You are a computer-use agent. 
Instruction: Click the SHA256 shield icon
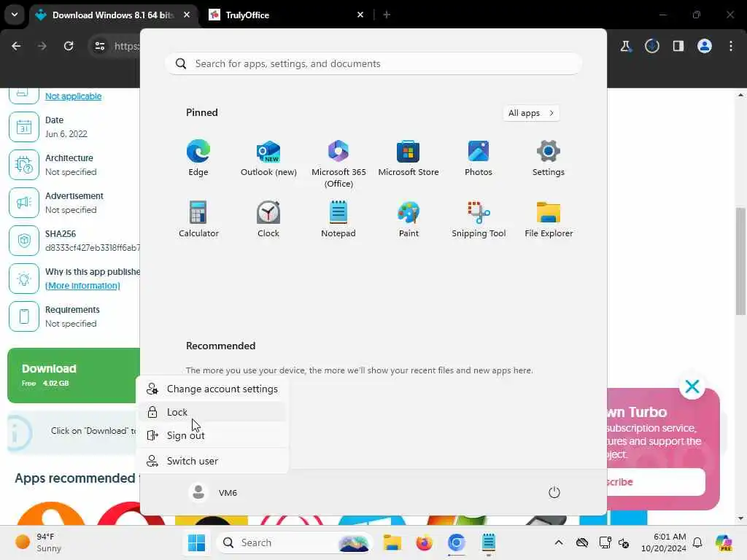[24, 241]
